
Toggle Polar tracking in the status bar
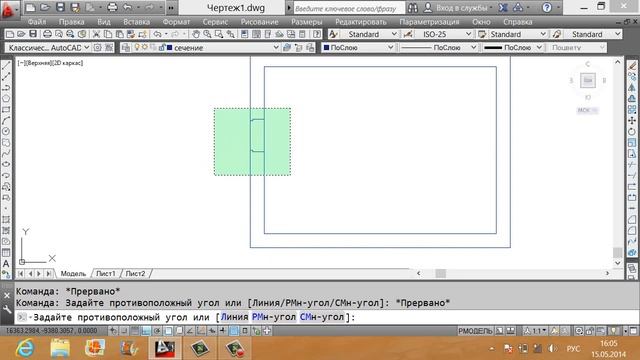(157, 331)
